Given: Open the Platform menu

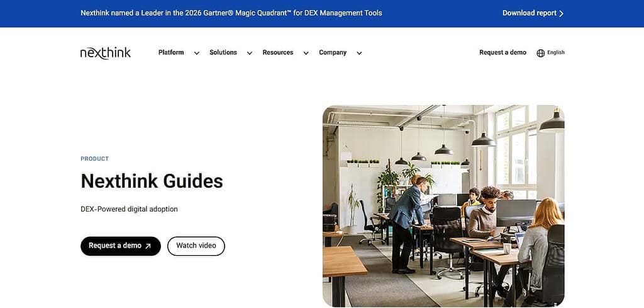Looking at the screenshot, I should click(x=171, y=53).
